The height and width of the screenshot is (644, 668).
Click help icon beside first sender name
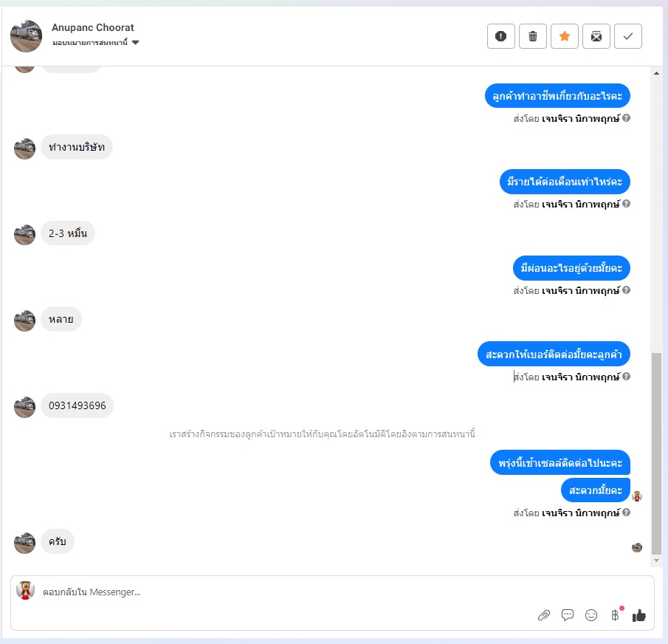[x=626, y=118]
